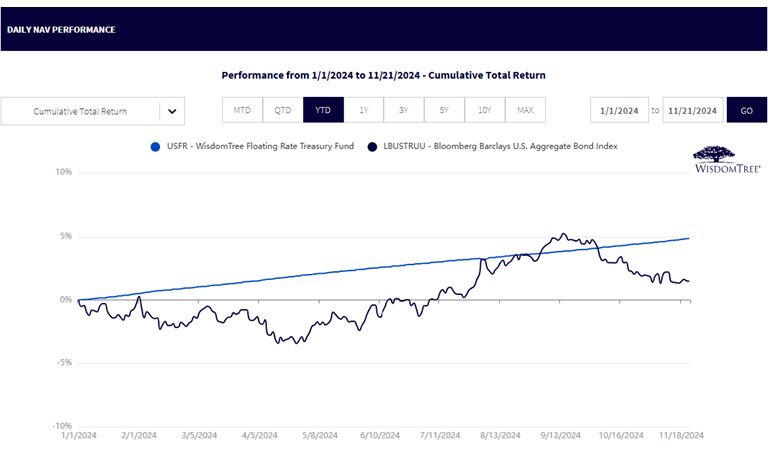Select the YTD period tab
Screen dimensions: 768x452
click(323, 110)
